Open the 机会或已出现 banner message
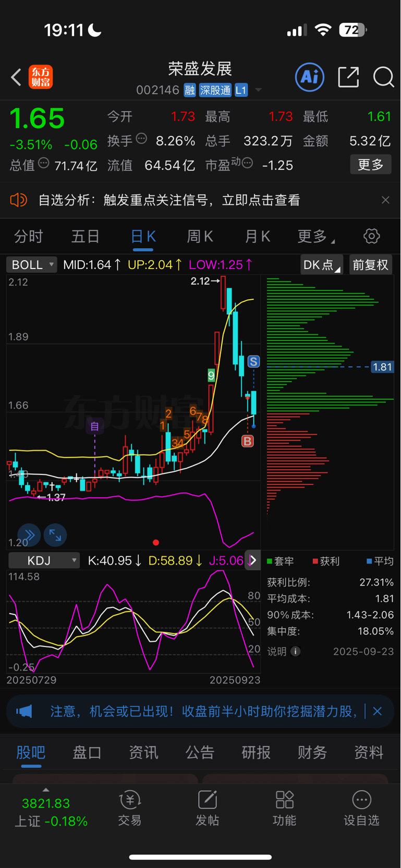Image resolution: width=401 pixels, height=868 pixels. coord(203,712)
